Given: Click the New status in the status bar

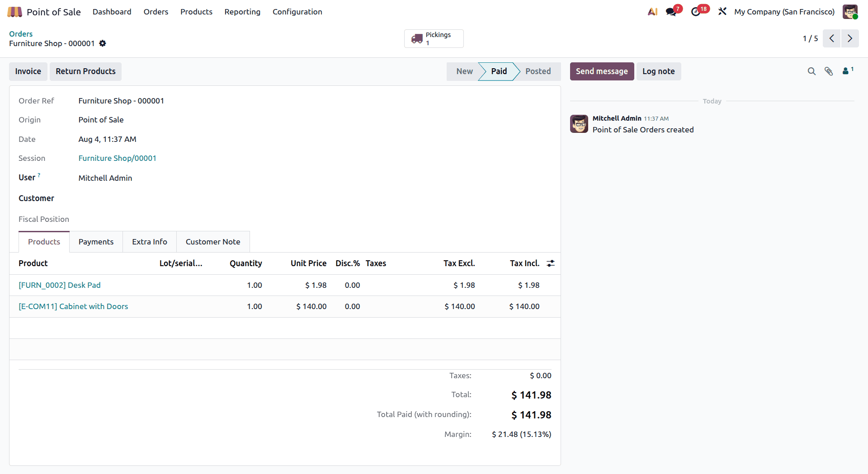Looking at the screenshot, I should pyautogui.click(x=464, y=71).
